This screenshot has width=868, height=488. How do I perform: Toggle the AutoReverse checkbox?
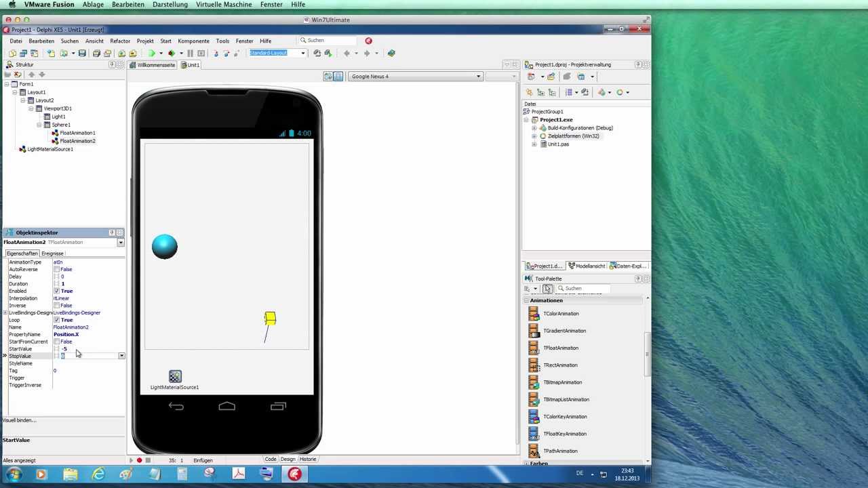56,270
